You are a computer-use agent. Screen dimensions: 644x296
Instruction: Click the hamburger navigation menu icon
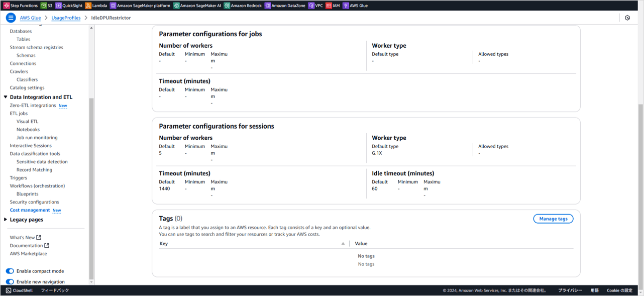pos(11,18)
